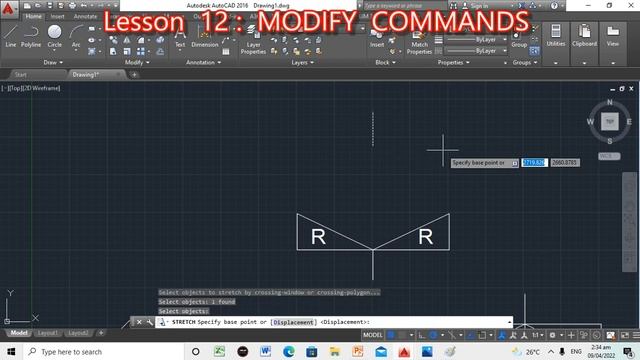Image resolution: width=640 pixels, height=360 pixels.
Task: Open Workspace Switching gear in status bar
Action: tap(552, 335)
